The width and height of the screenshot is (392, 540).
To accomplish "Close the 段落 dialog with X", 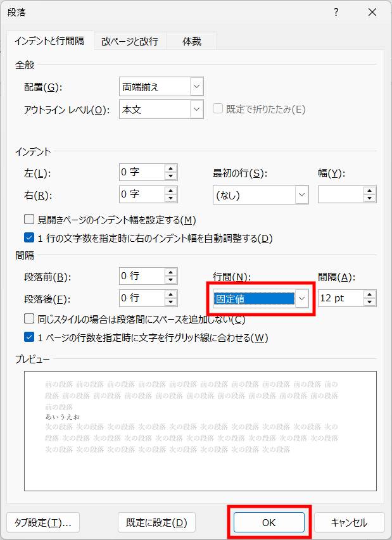I will pos(372,13).
